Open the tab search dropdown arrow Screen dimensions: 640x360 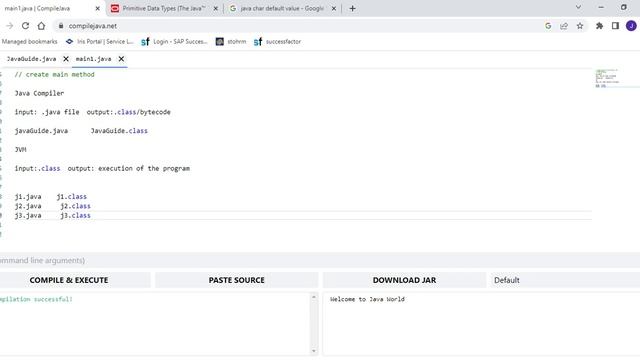click(578, 7)
